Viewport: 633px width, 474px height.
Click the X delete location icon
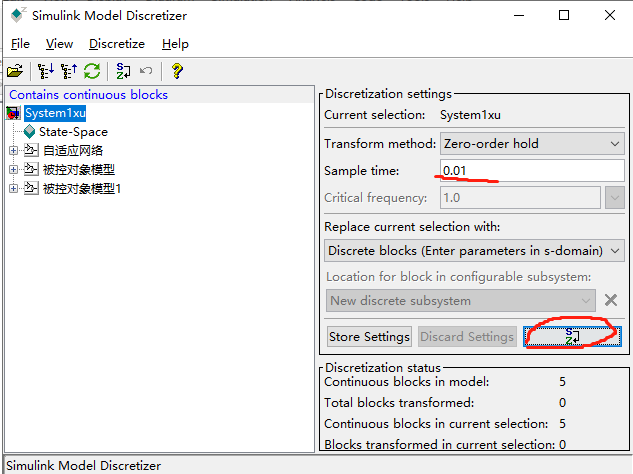click(x=611, y=300)
